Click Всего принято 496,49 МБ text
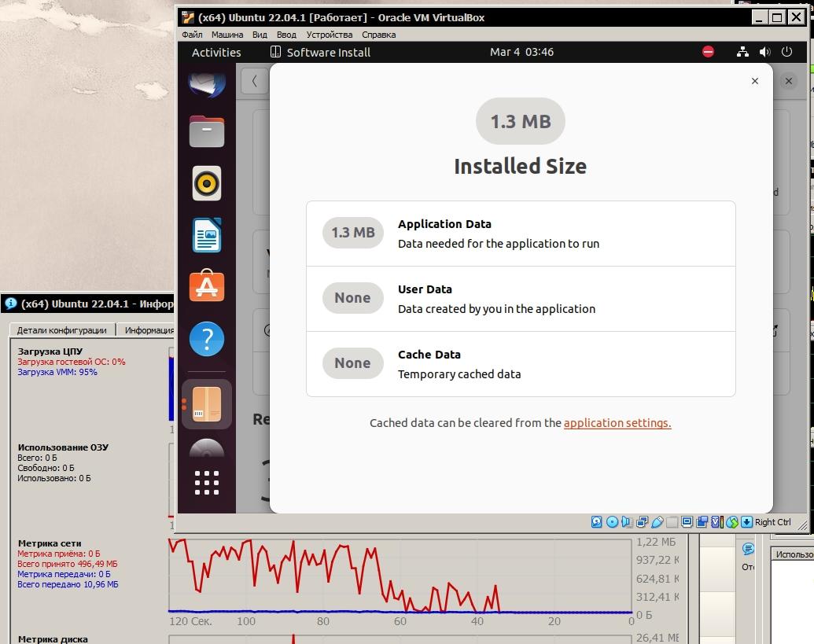 [68, 564]
